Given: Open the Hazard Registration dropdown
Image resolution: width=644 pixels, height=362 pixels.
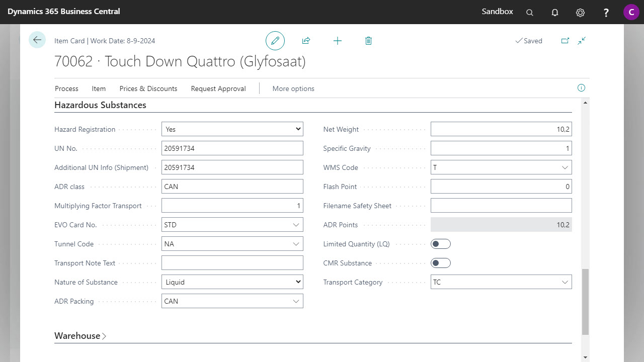Looking at the screenshot, I should click(232, 129).
